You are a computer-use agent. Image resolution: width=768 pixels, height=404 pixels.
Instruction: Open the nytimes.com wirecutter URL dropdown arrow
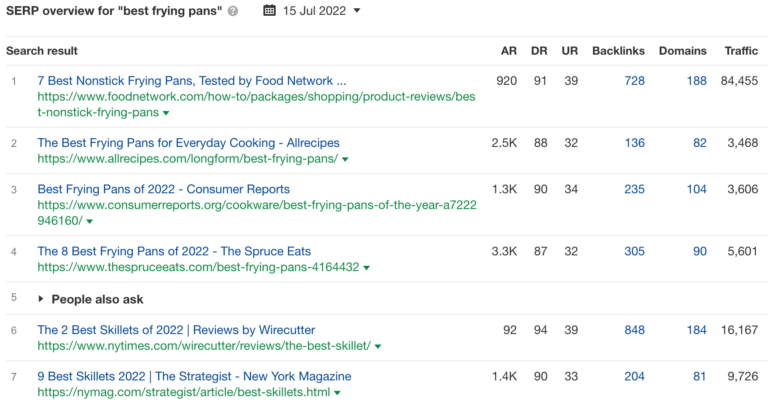point(379,346)
